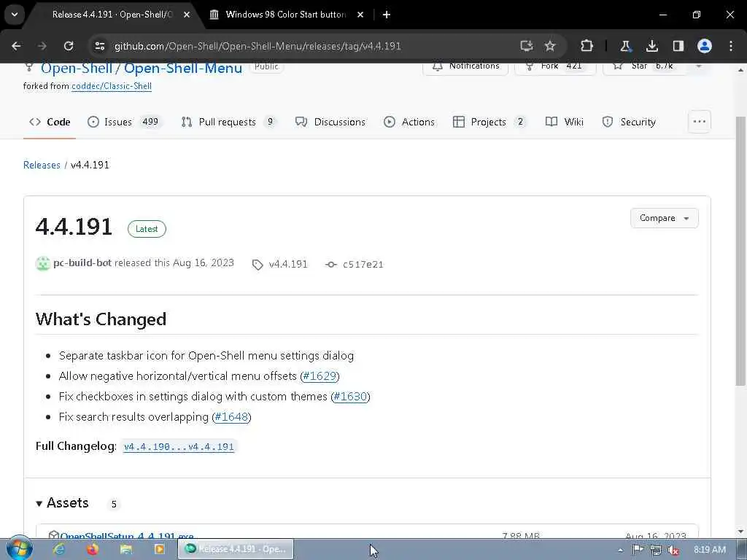This screenshot has width=747, height=560.
Task: Click the page vertical scrollbar thumb
Action: click(x=740, y=251)
